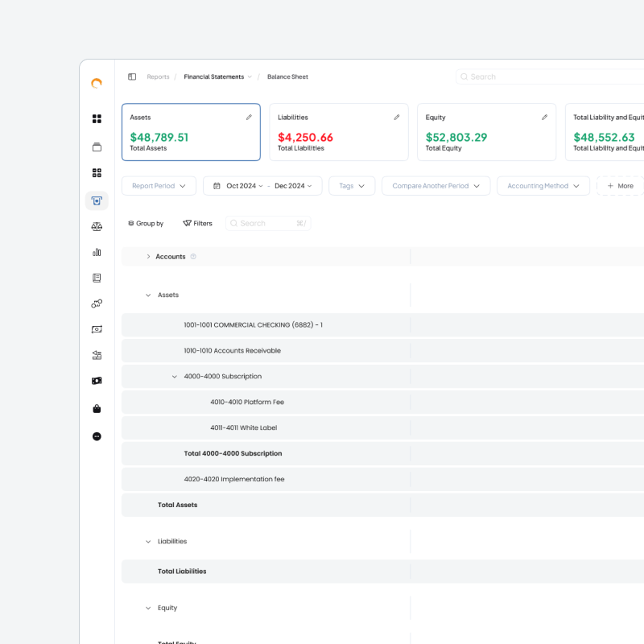Open the Compare Another Period dropdown
Viewport: 644px width, 644px height.
coord(436,186)
